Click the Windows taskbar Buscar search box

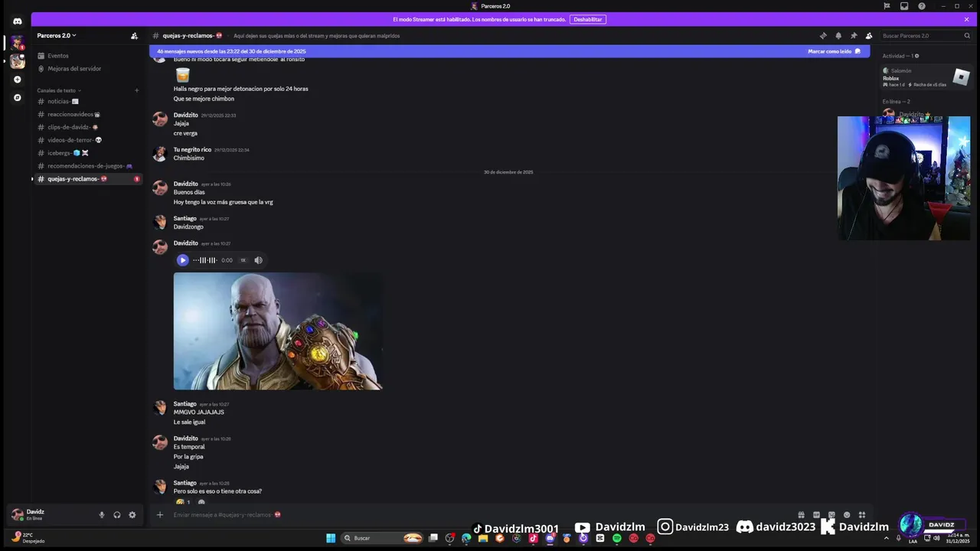[x=383, y=538]
